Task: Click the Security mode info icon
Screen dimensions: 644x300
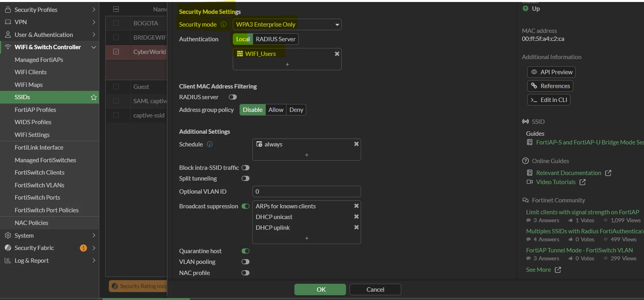Action: pos(223,24)
